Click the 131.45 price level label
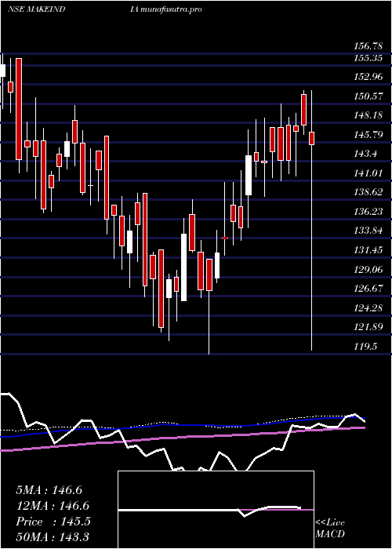Image resolution: width=392 pixels, height=549 pixels. pyautogui.click(x=368, y=250)
